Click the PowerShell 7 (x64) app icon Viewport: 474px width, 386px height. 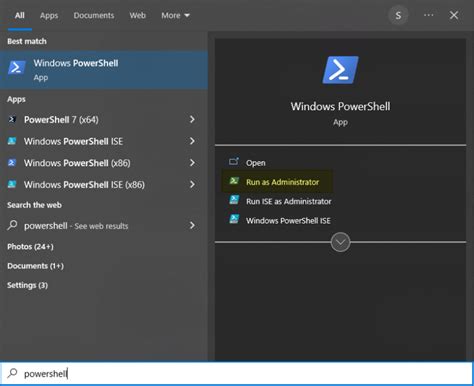click(x=12, y=119)
